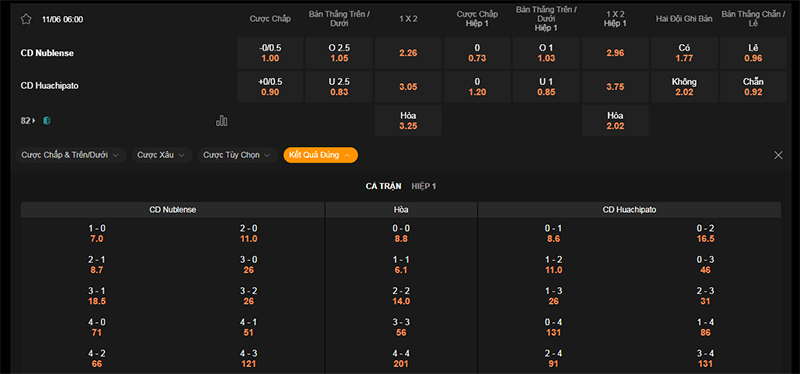Collapse the Kết Quả Đúng section
The image size is (800, 374).
[x=320, y=155]
